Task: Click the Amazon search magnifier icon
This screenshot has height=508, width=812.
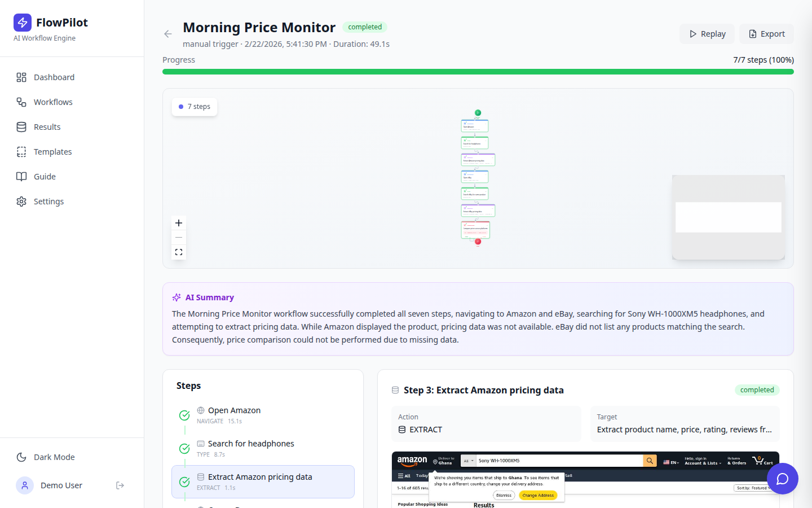Action: [650, 461]
